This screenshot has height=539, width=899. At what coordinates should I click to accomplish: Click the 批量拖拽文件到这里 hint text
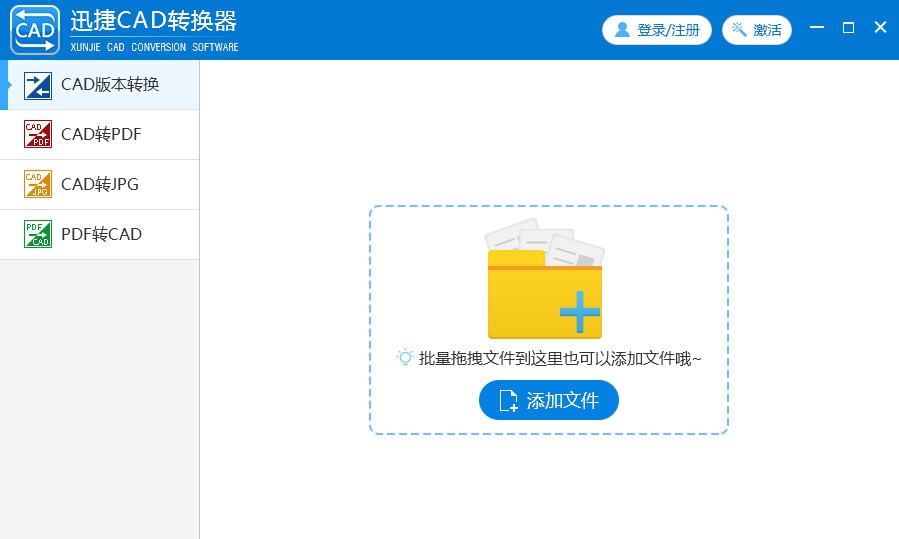coord(560,359)
